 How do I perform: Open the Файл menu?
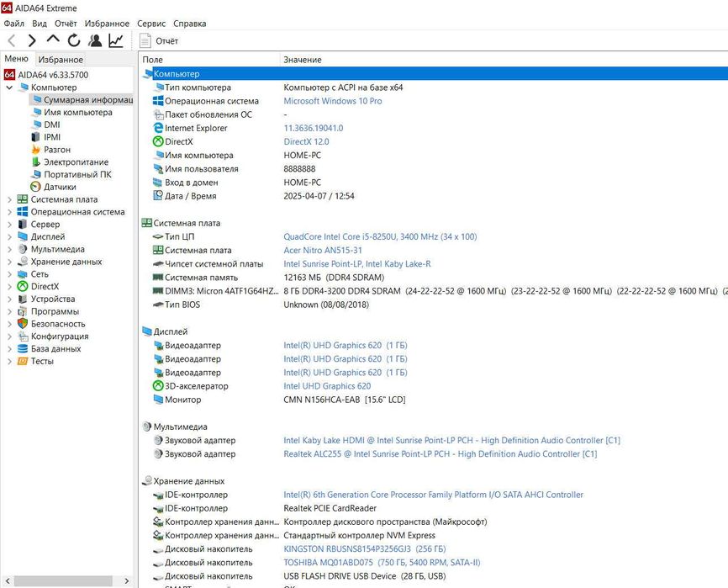14,24
